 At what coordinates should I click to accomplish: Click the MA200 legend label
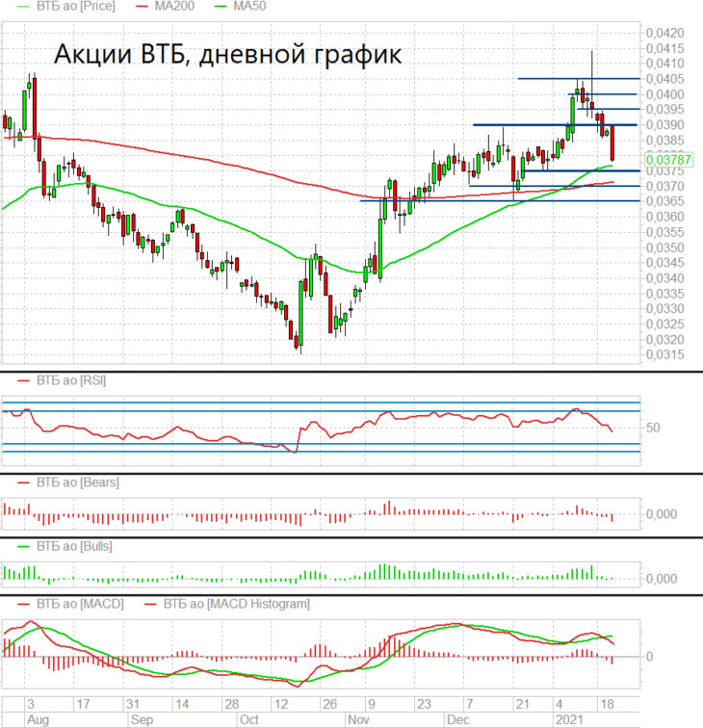[x=174, y=6]
